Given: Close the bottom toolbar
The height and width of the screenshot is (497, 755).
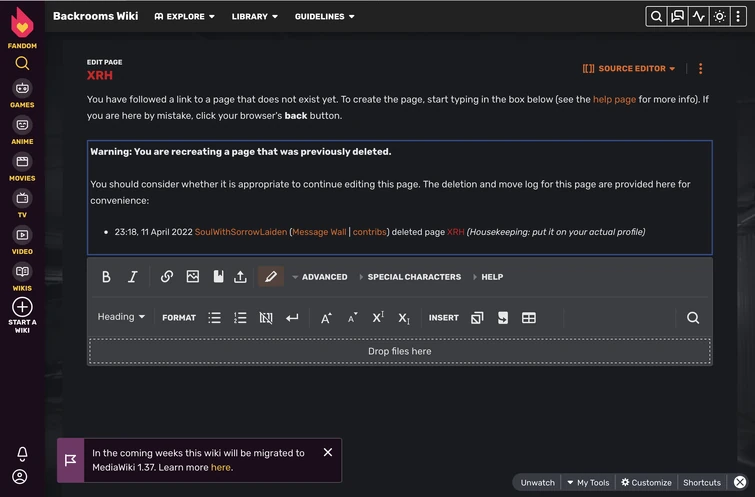Looking at the screenshot, I should tap(740, 482).
